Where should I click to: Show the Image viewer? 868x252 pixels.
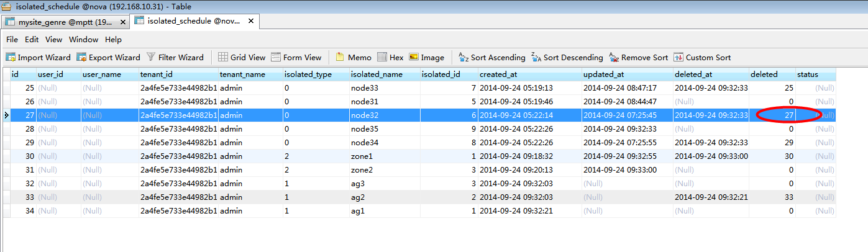pos(426,57)
